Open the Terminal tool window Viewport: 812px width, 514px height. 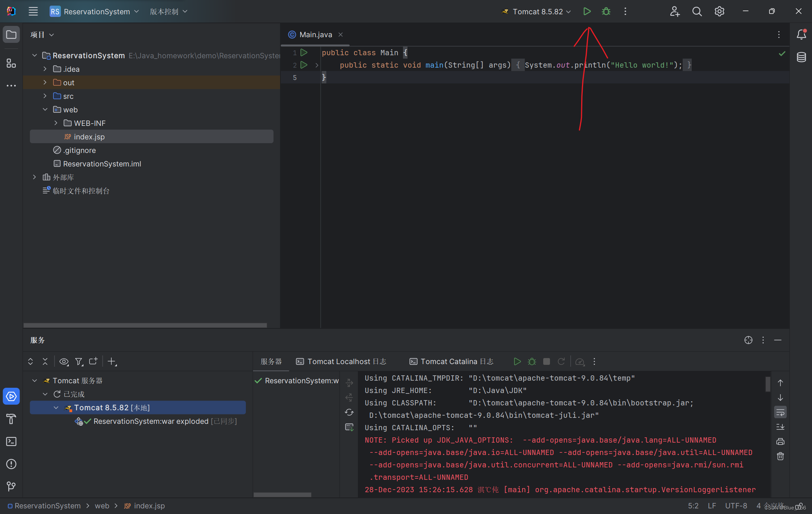[11, 441]
